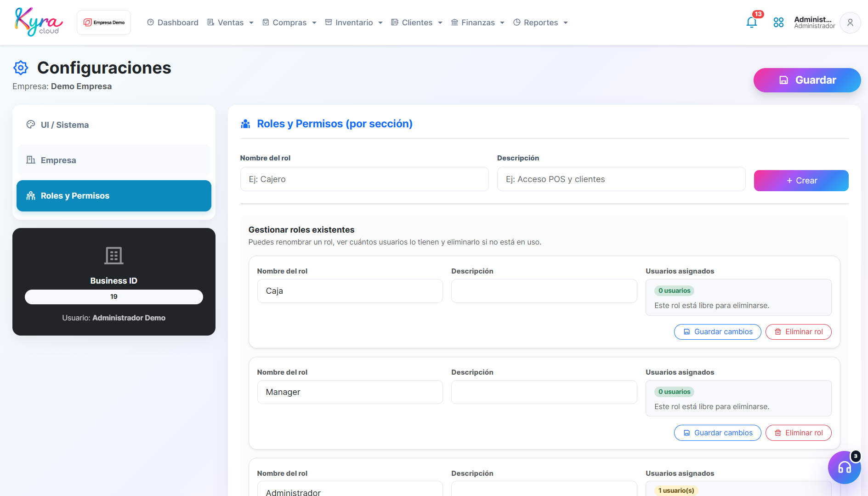Click the Configuraciones gear icon
Screen dimensions: 868x496
coord(21,68)
